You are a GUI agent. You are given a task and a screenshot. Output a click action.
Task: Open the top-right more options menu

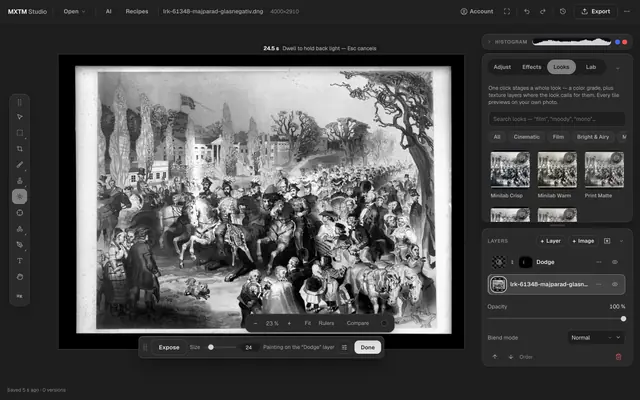coord(627,11)
